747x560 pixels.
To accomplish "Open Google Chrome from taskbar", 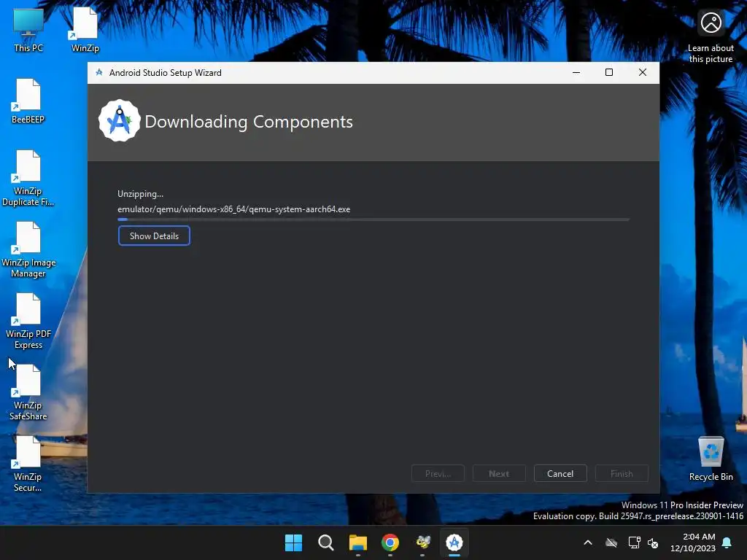I will click(x=390, y=542).
